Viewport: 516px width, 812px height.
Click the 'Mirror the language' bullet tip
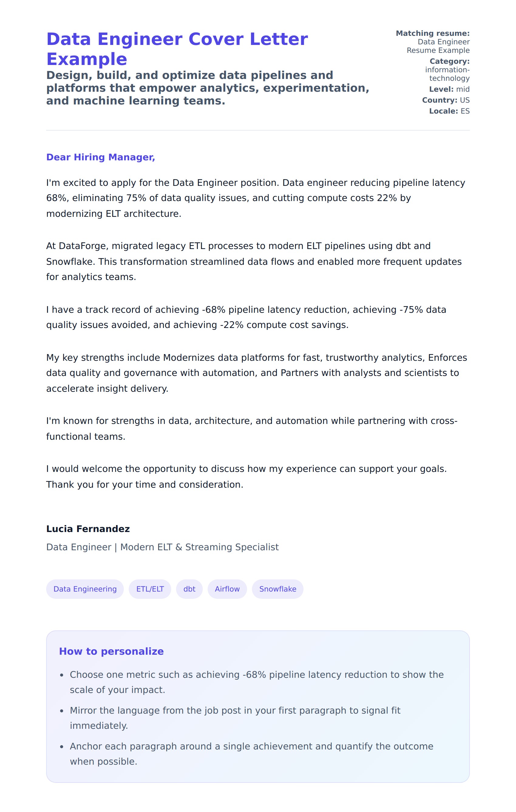pyautogui.click(x=235, y=718)
